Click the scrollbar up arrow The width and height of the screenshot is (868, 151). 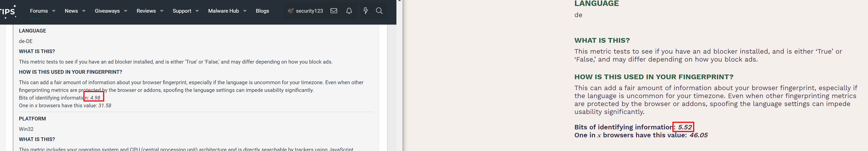pyautogui.click(x=400, y=1)
